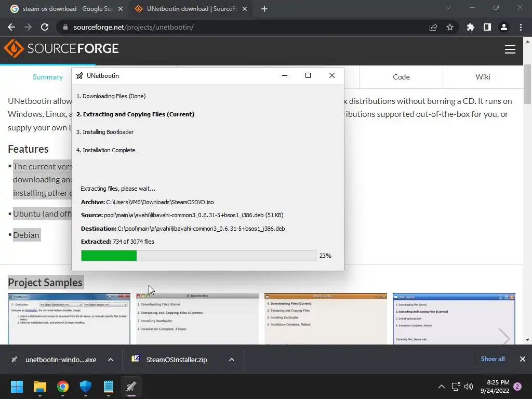Screen dimensions: 532x399
Task: Open unetbootin-windo....exe download item
Action: coord(54,360)
